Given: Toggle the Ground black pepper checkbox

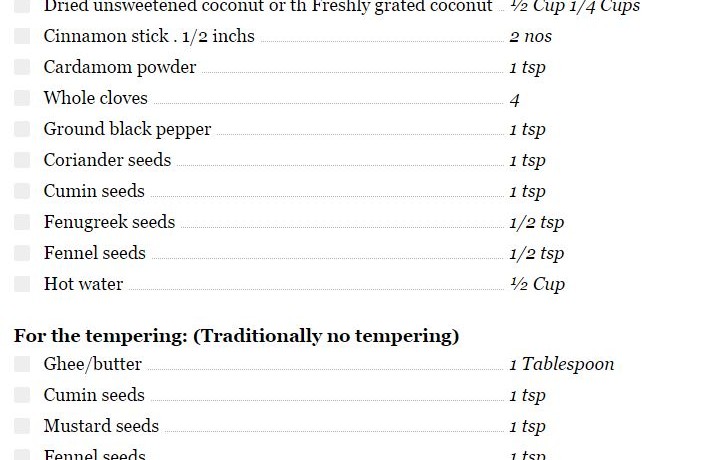Looking at the screenshot, I should point(22,129).
